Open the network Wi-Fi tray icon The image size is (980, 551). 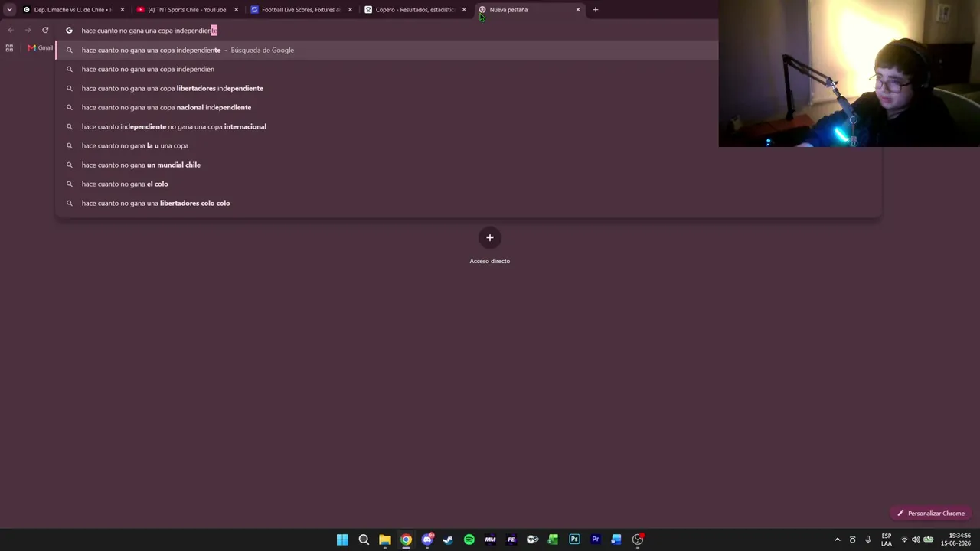pyautogui.click(x=904, y=540)
